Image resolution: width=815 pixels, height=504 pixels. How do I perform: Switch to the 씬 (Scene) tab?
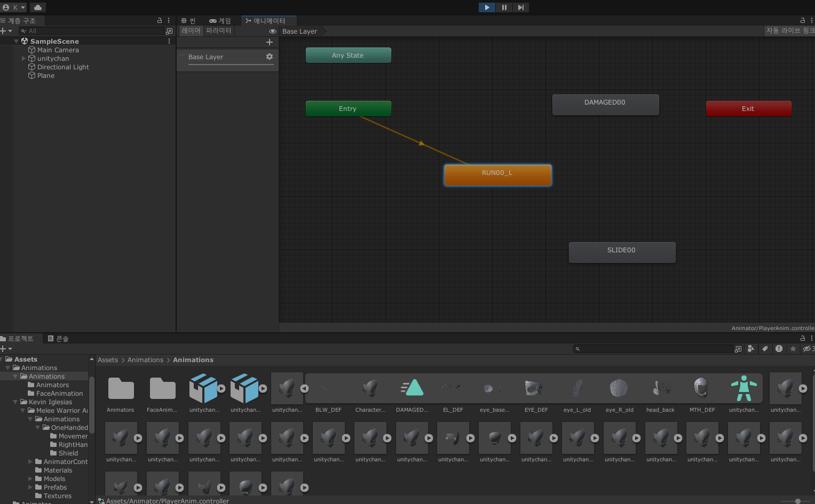click(188, 21)
